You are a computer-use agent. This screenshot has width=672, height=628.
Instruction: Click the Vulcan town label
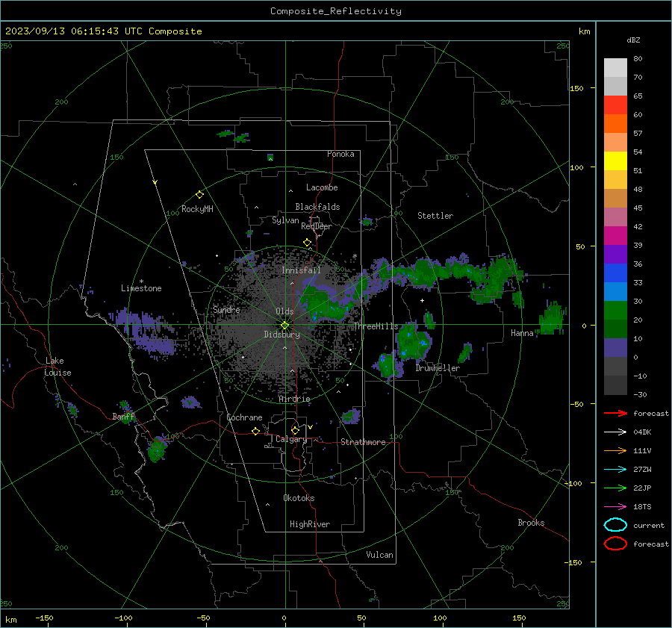click(x=379, y=555)
